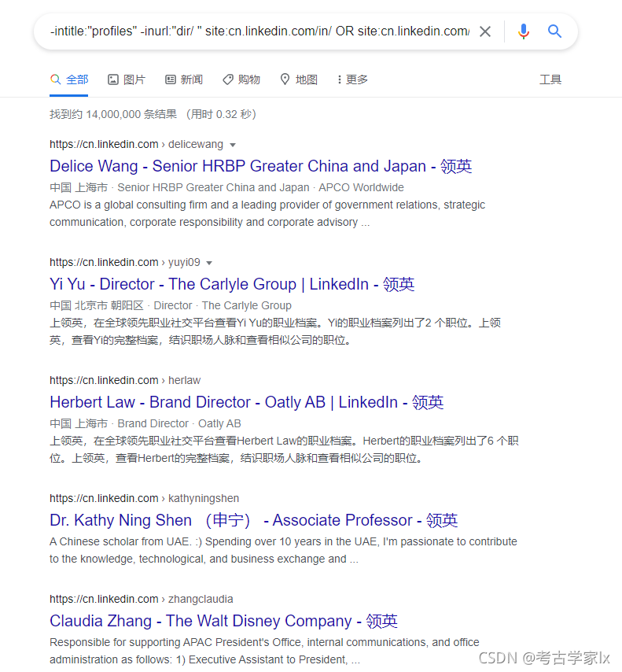Open the Yi Yu Carlyle Group result
622x672 pixels.
click(232, 284)
